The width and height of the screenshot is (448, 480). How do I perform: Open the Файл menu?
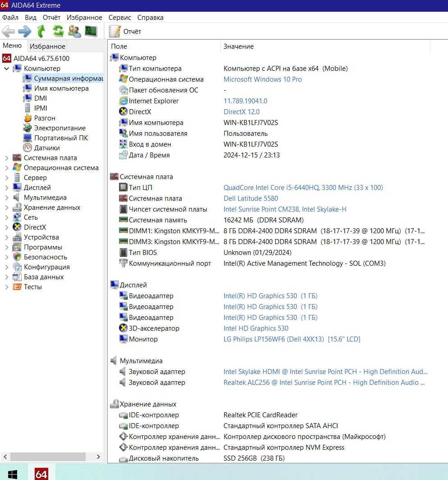pos(10,18)
